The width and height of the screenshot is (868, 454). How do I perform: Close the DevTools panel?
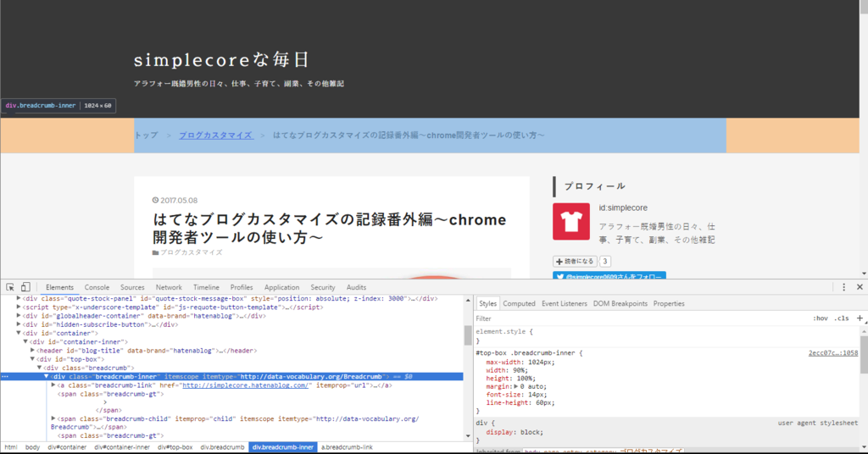(x=860, y=287)
